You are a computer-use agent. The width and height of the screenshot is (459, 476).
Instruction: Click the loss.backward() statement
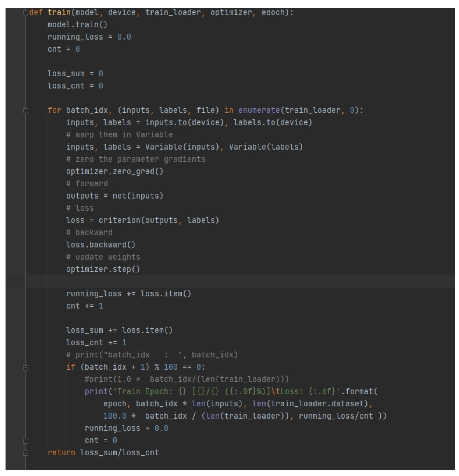101,245
